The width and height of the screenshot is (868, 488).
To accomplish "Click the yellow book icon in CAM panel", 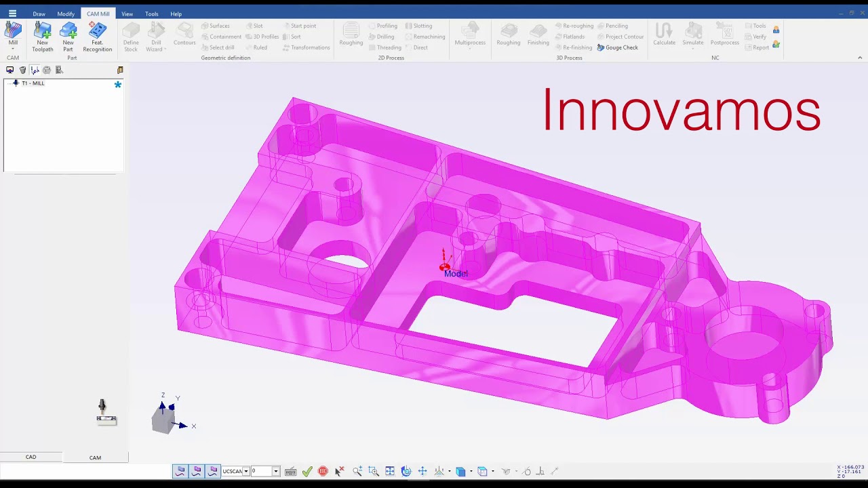I will pos(120,70).
